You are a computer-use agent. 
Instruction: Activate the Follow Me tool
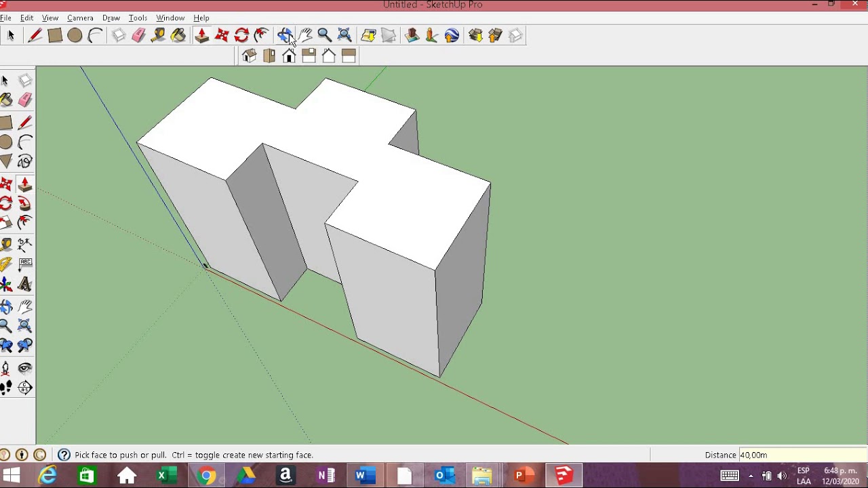point(25,204)
